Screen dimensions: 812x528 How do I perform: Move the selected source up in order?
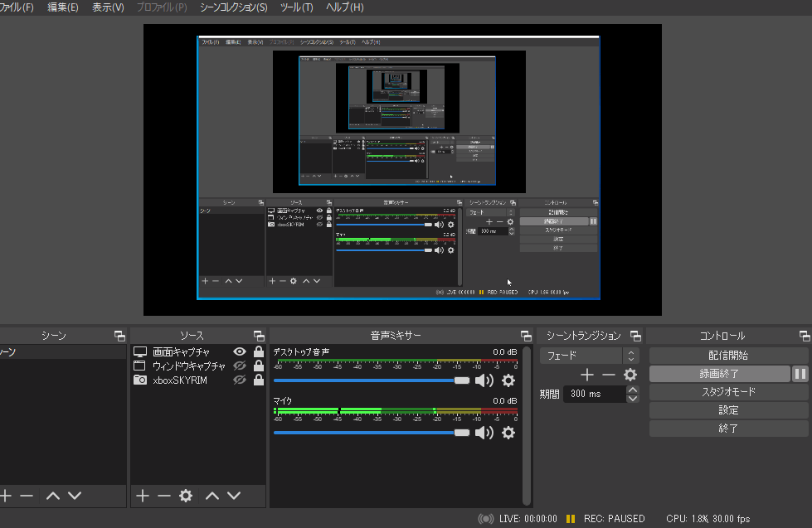212,496
